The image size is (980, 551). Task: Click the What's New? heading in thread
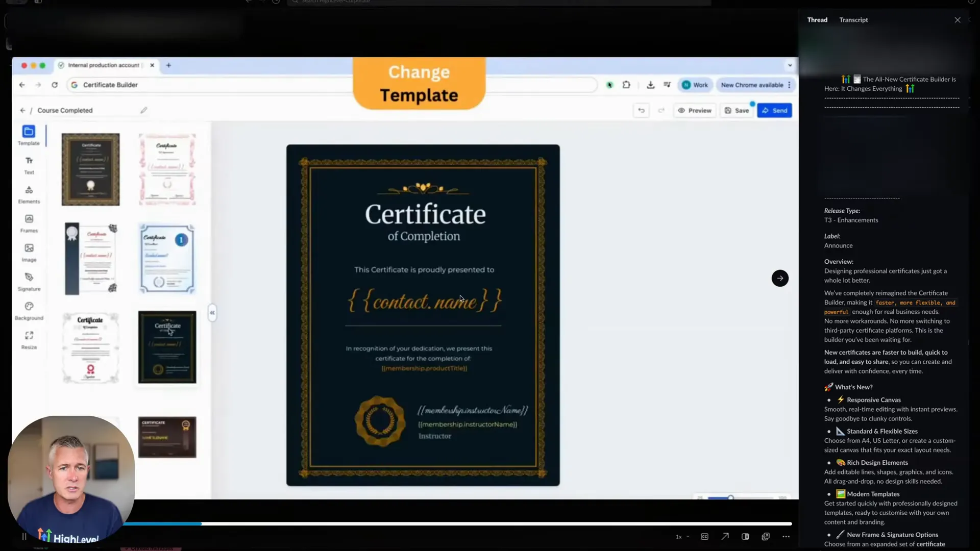(x=853, y=387)
